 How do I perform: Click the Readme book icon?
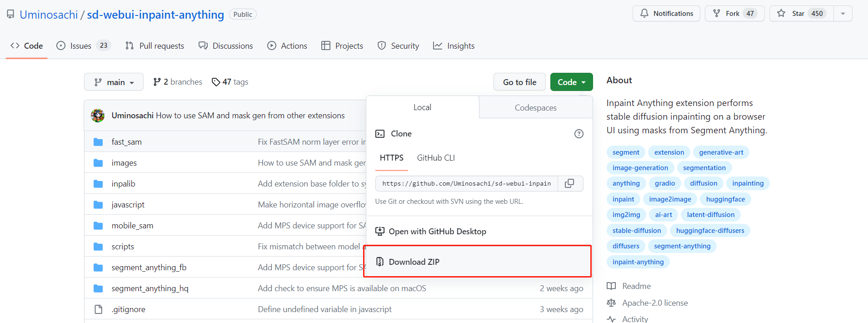click(611, 286)
